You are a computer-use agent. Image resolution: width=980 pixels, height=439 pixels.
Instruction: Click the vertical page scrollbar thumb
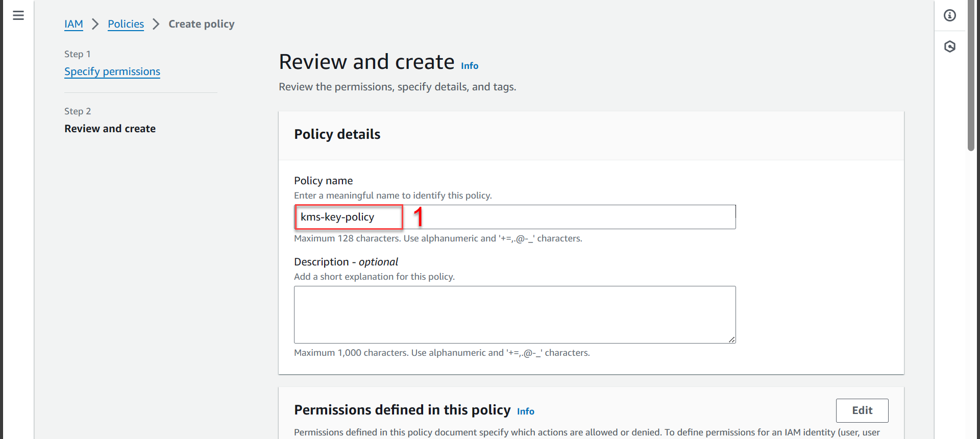971,77
